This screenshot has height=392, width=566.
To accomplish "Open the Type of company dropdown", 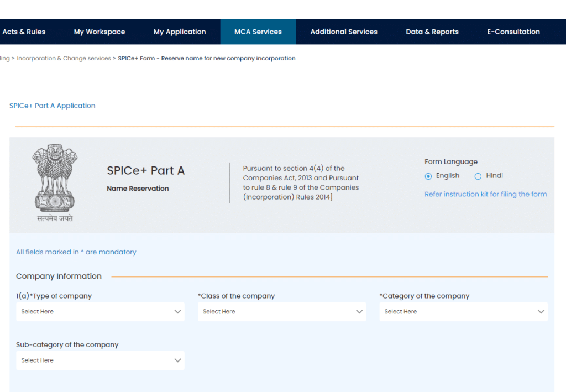I will click(x=101, y=311).
